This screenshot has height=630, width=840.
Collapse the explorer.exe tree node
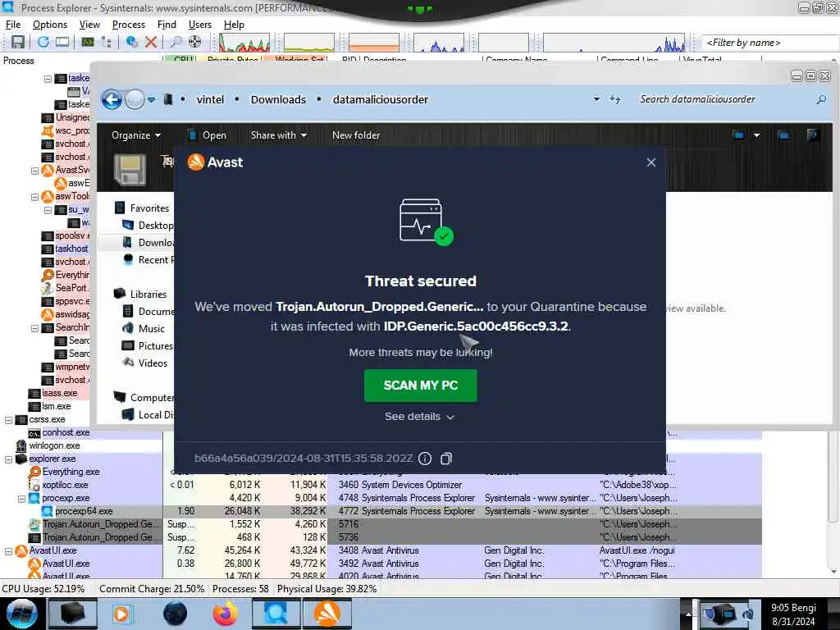8,459
